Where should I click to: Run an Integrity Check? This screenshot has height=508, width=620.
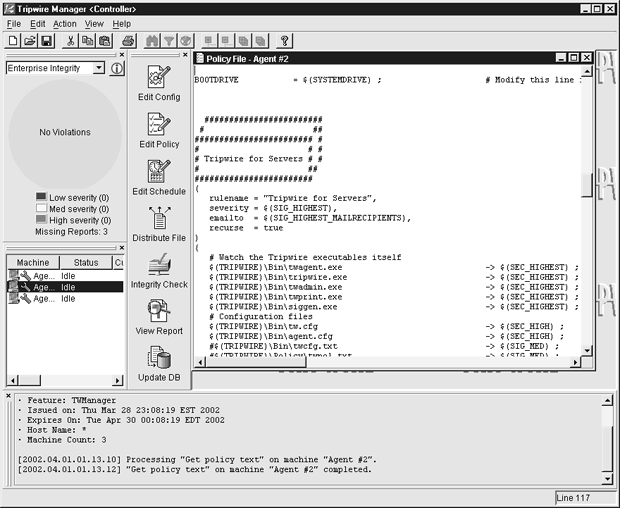click(159, 271)
